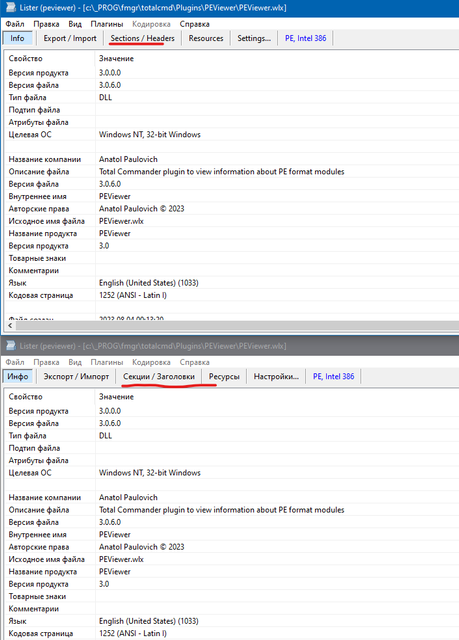Open Кодировка menu in upper window
The height and width of the screenshot is (640, 459).
(x=151, y=24)
